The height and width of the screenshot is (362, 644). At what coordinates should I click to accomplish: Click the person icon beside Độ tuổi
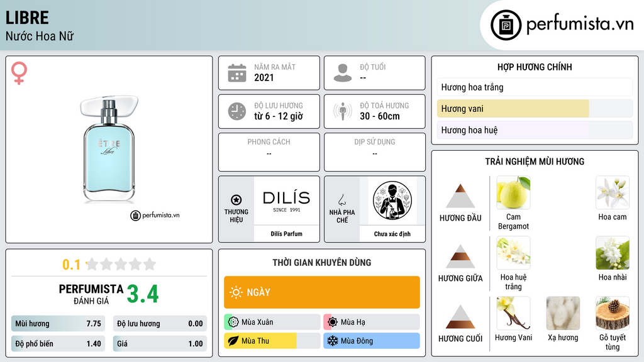point(343,73)
